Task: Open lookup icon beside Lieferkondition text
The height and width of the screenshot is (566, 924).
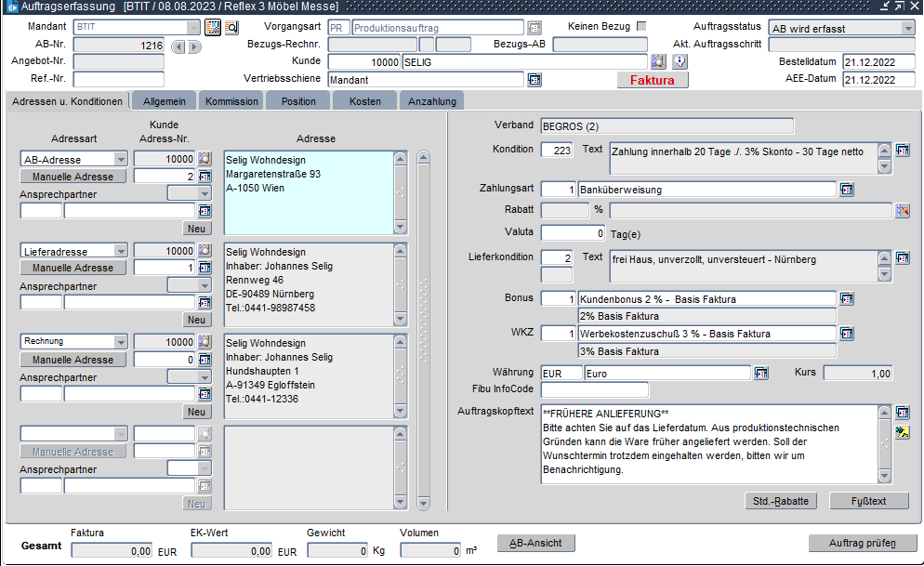Action: pyautogui.click(x=902, y=257)
